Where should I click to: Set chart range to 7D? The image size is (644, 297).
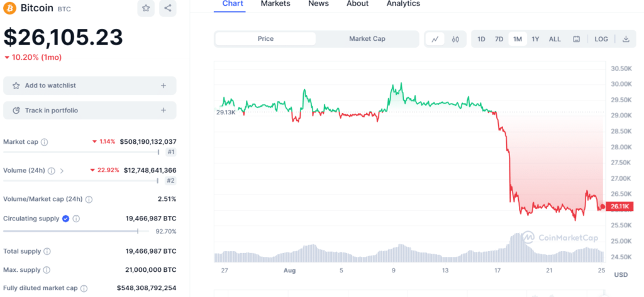tap(499, 39)
